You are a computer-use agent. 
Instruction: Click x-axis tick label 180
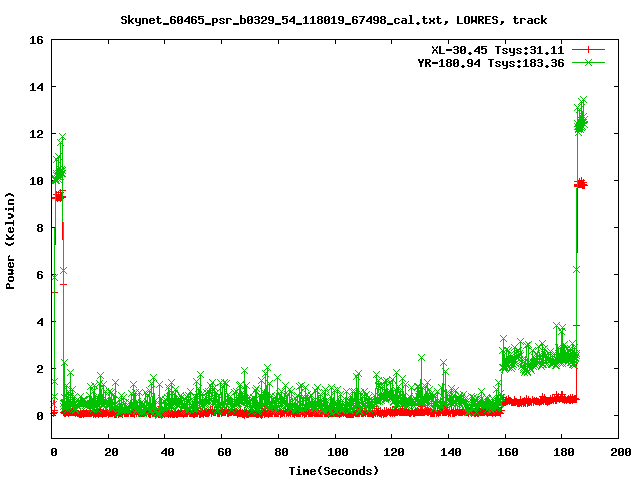pos(564,452)
